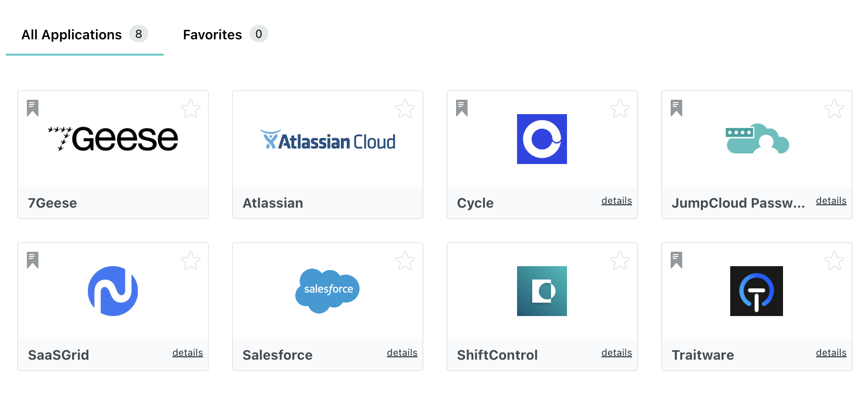
Task: Star the ShiftControl application
Action: (x=620, y=261)
